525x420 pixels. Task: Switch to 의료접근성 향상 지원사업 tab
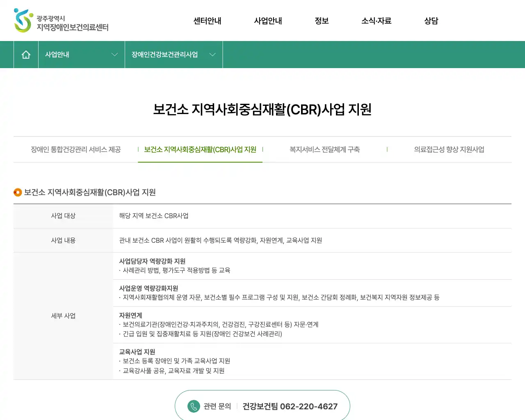click(x=449, y=150)
